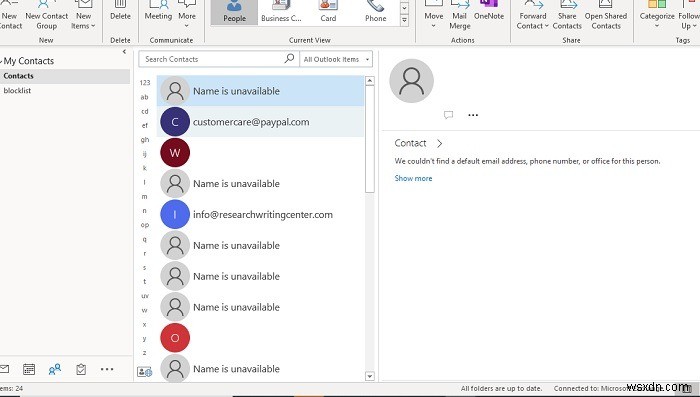The image size is (700, 397).
Task: Collapse My Contacts group
Action: click(x=1, y=61)
